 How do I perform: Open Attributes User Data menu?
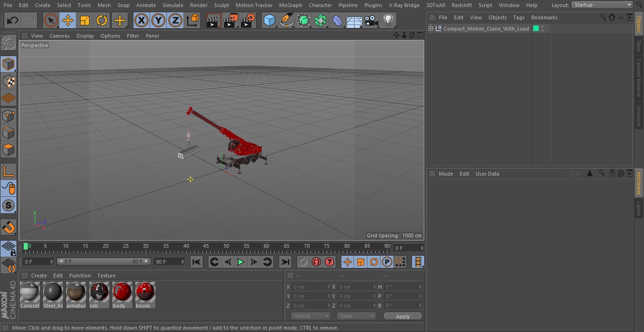487,174
